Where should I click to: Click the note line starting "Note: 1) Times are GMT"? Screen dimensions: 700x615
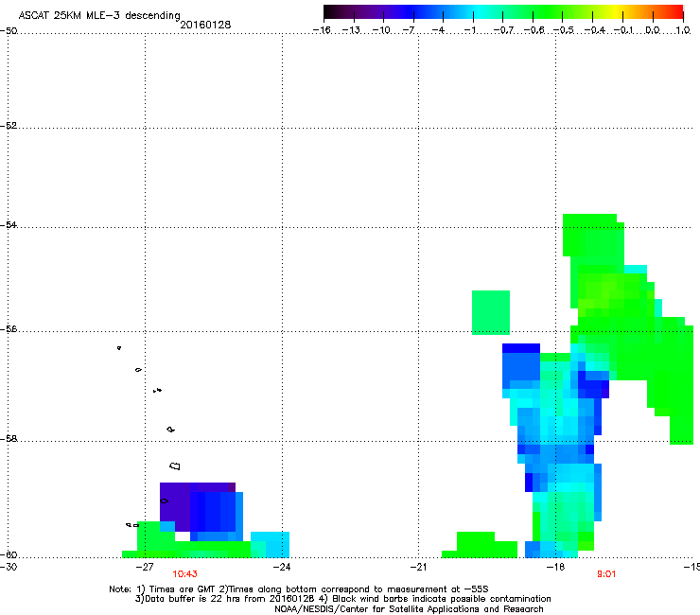[299, 589]
